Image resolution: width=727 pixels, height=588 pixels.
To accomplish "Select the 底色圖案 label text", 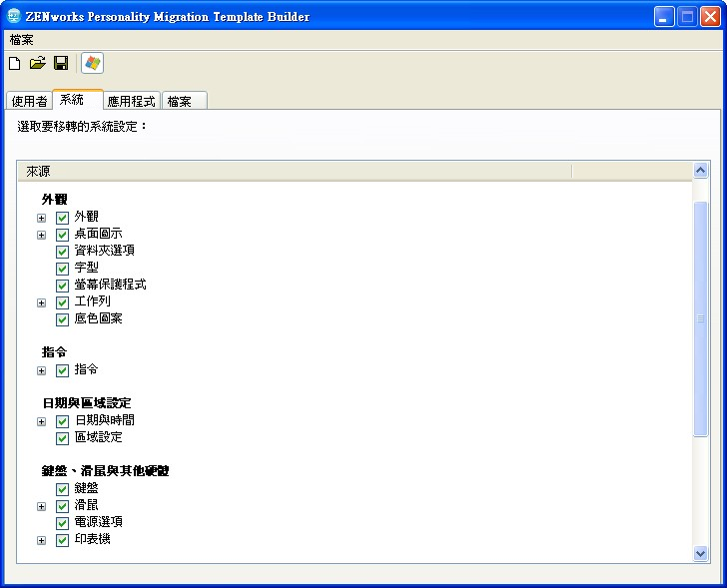I will [x=98, y=318].
